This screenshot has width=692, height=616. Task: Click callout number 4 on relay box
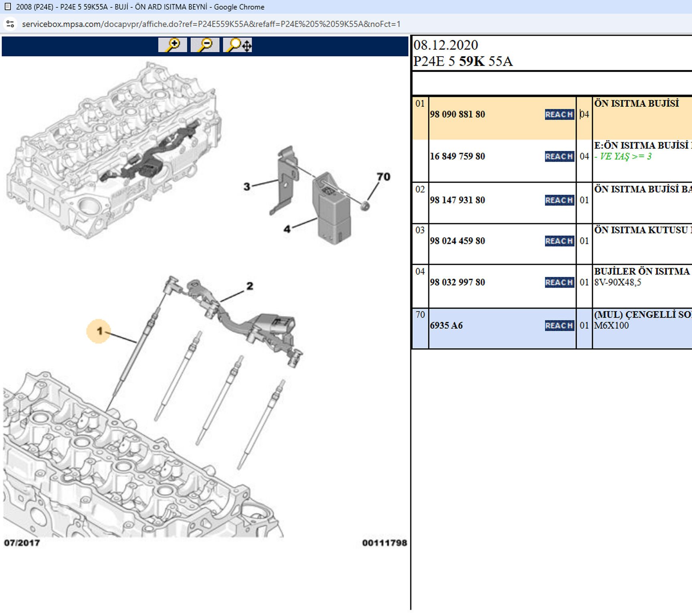click(287, 229)
